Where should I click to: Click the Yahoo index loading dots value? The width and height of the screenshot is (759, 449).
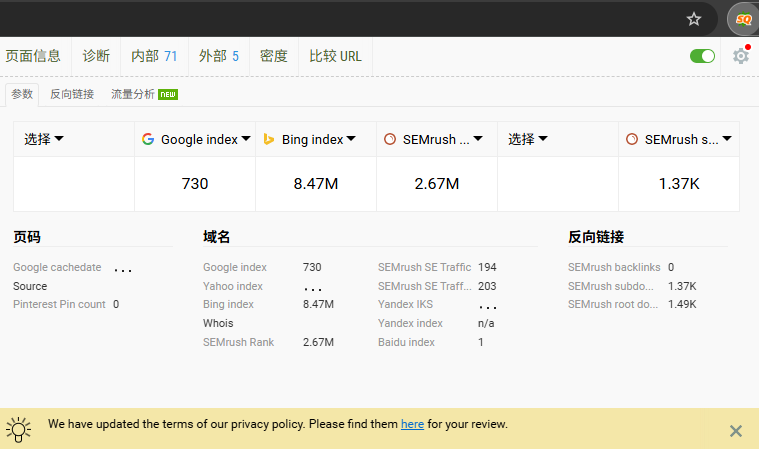click(x=313, y=289)
